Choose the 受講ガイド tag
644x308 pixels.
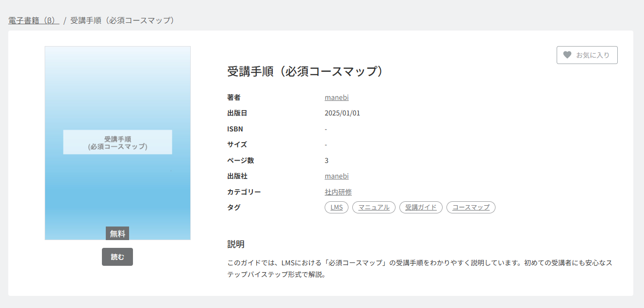pyautogui.click(x=421, y=208)
